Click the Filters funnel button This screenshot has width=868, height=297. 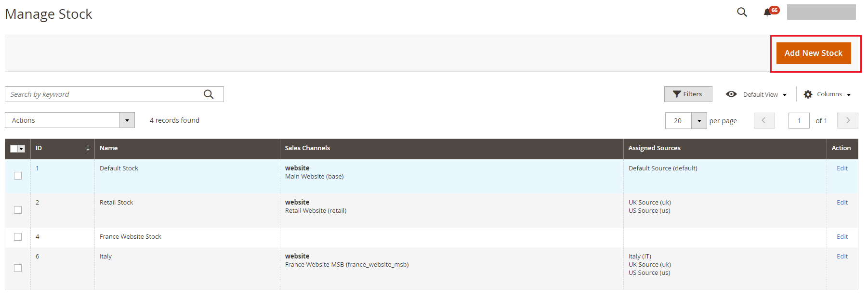pyautogui.click(x=688, y=94)
